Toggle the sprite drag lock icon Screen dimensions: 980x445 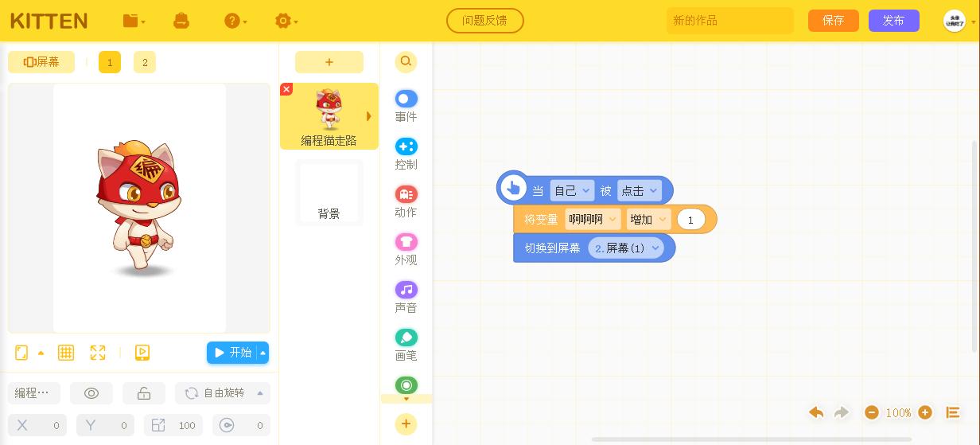coord(144,393)
